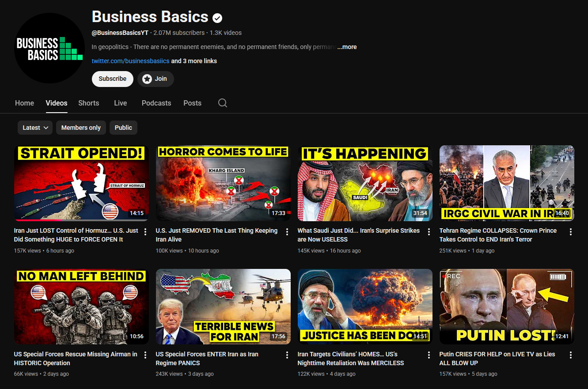Open title 'U.S. Just REMOVED The Last Thing Keeping Iran Alive'
Viewport: 588px width, 389px height.
(216, 235)
